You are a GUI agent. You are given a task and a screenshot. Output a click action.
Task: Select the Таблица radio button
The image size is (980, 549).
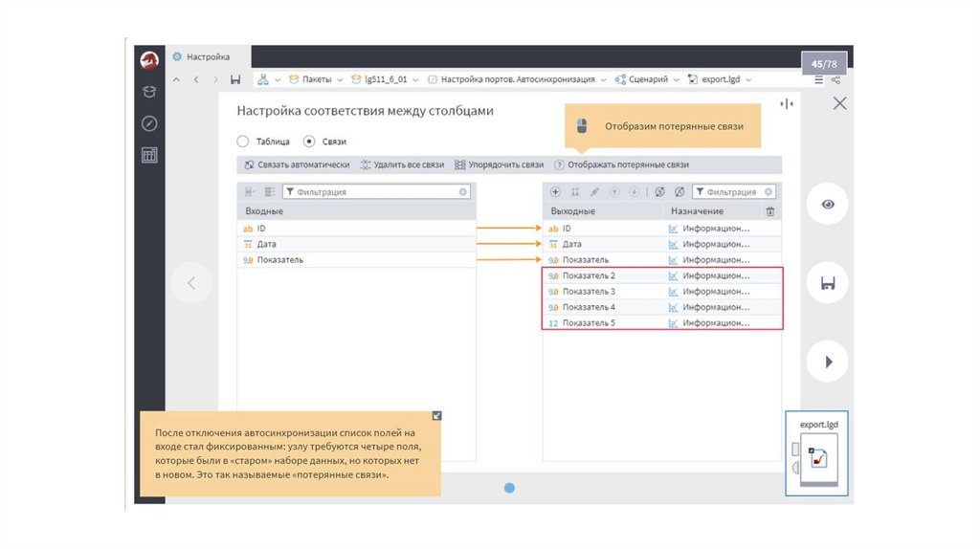[x=243, y=142]
